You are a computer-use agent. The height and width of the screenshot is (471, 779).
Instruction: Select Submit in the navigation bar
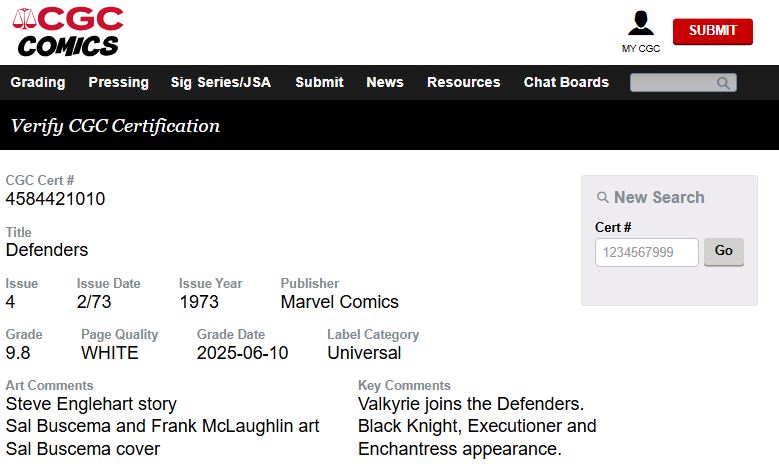[x=319, y=82]
